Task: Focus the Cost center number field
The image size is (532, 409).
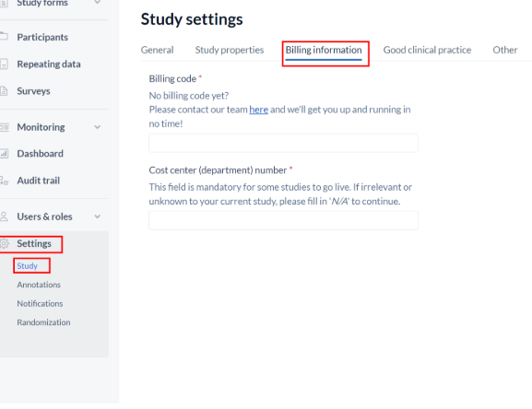Action: [283, 220]
